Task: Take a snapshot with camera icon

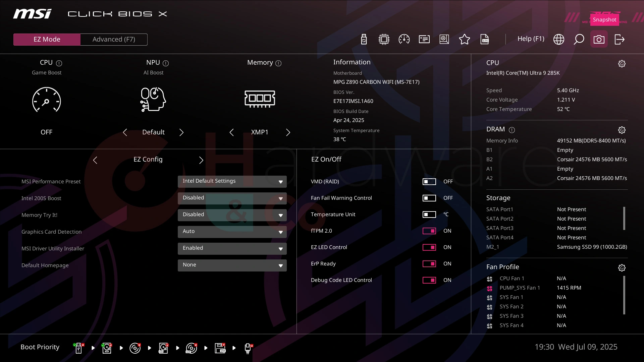Action: (x=599, y=39)
